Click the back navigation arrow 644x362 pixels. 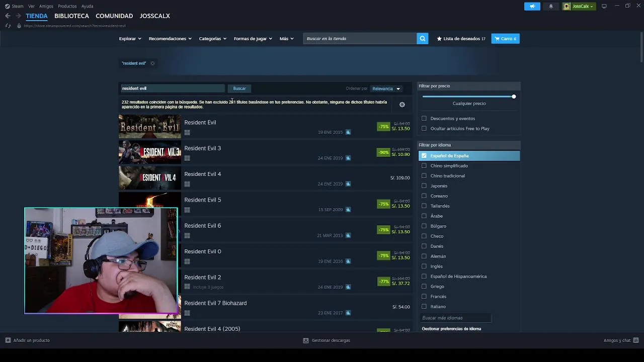8,16
